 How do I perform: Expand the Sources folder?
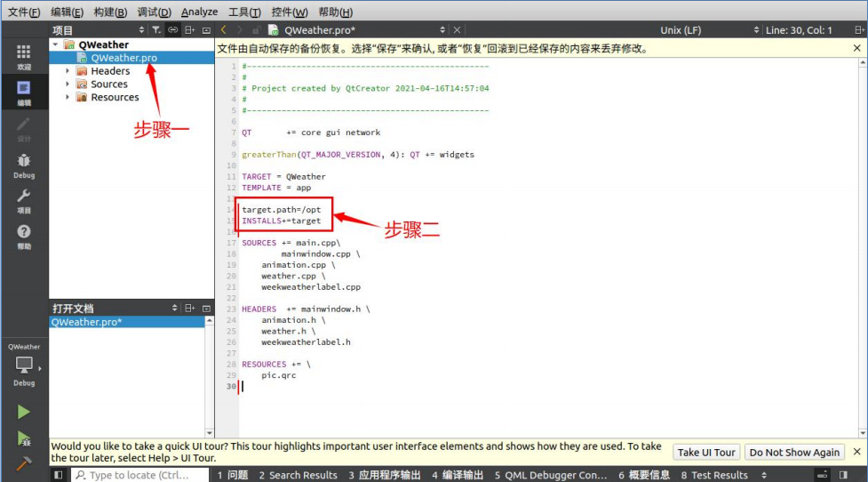[x=68, y=84]
